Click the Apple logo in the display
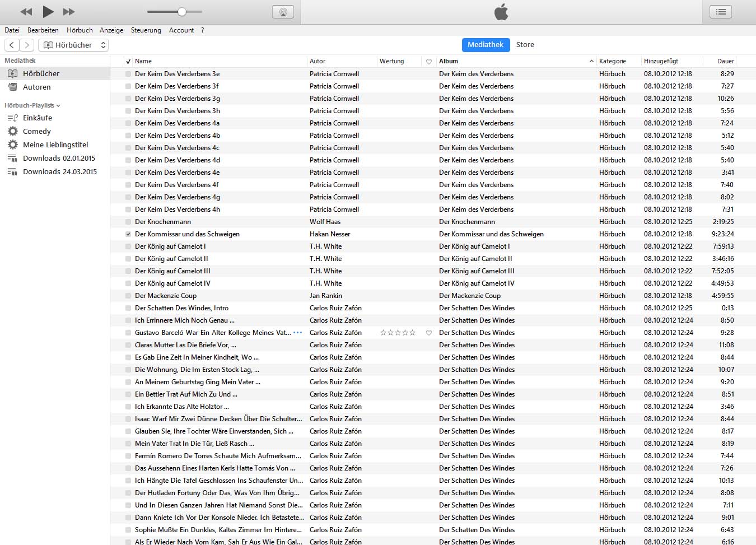 (501, 12)
